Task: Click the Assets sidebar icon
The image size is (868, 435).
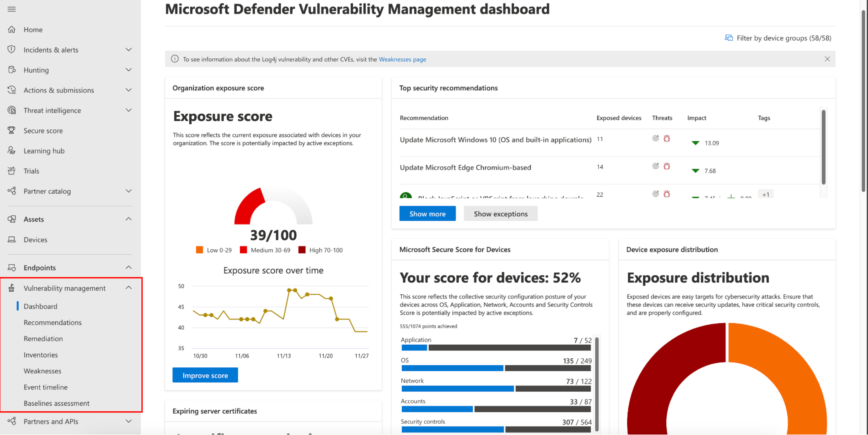Action: click(x=12, y=219)
